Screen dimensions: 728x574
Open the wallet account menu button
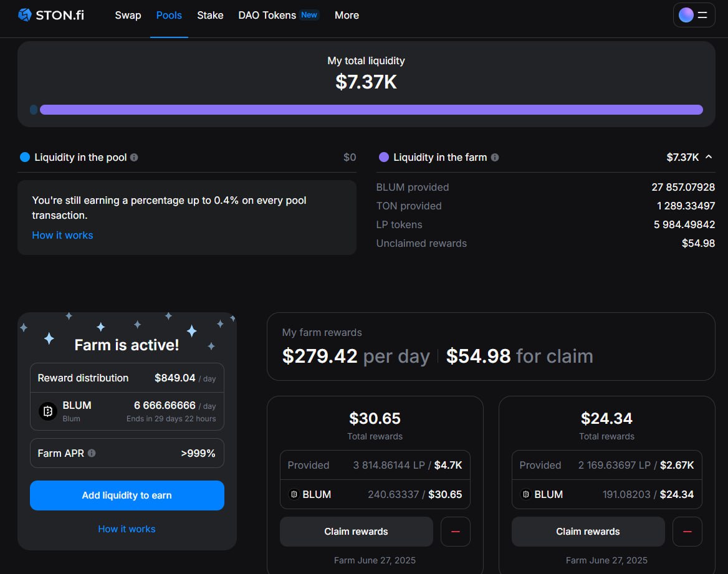pyautogui.click(x=694, y=16)
